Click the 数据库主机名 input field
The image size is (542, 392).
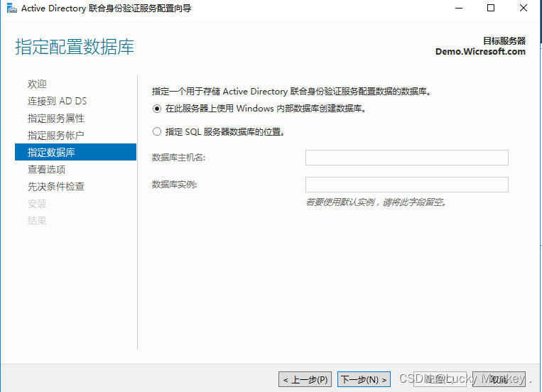coord(407,158)
